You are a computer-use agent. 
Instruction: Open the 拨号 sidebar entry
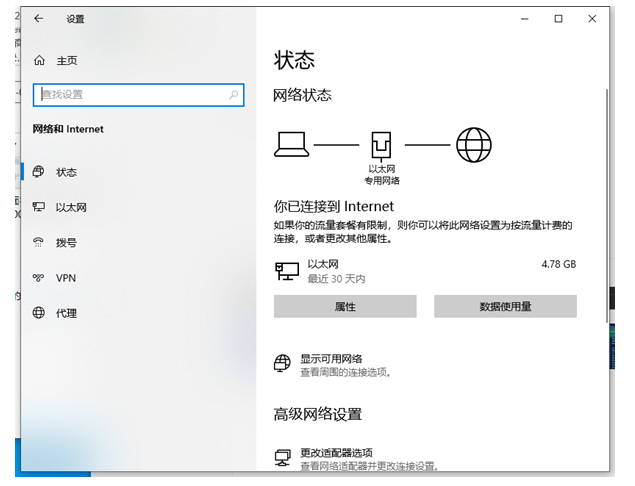[x=139, y=242]
